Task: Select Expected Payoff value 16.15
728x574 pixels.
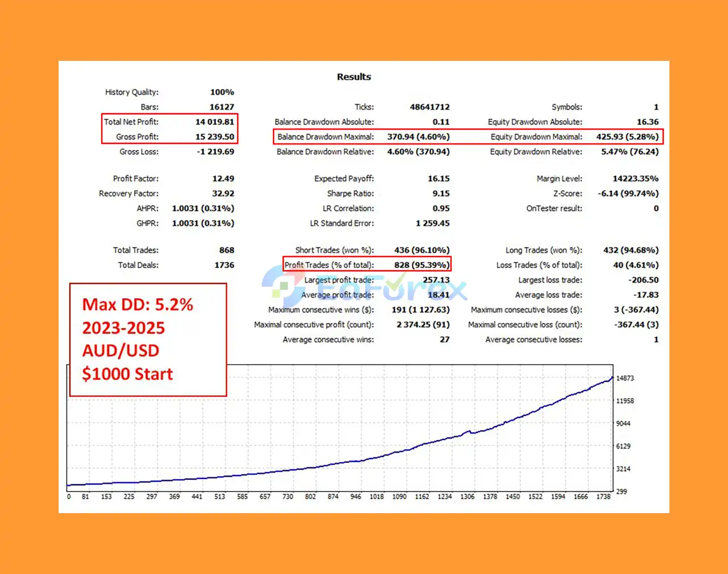Action: click(439, 179)
